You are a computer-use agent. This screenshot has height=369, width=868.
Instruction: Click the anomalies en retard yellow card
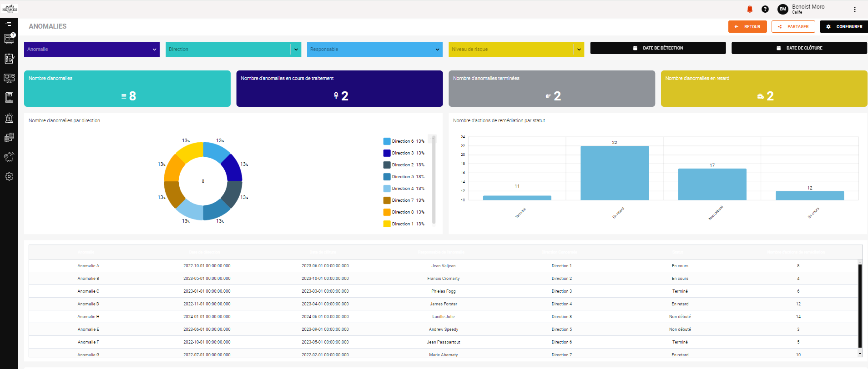764,89
